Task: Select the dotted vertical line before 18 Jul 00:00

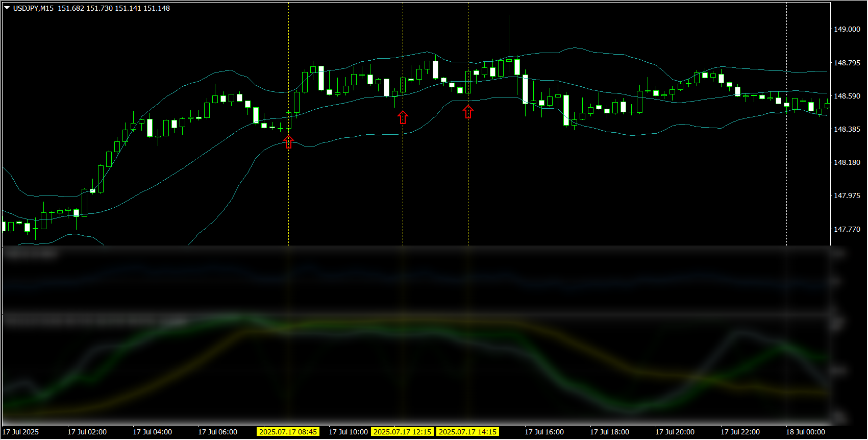Action: [786, 153]
